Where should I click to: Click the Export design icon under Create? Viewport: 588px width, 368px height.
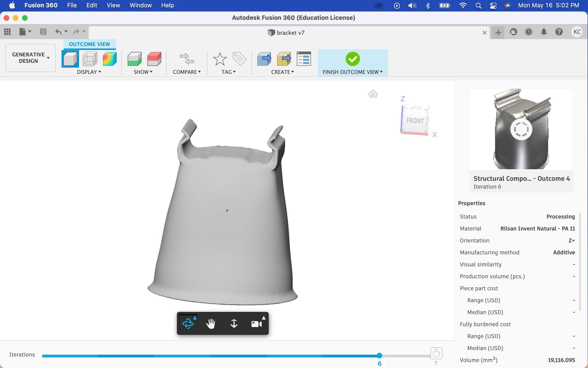click(264, 59)
